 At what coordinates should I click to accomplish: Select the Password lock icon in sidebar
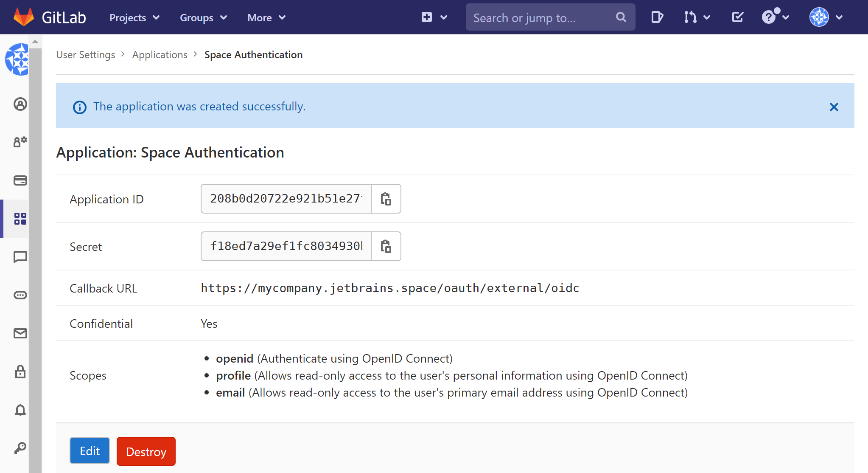tap(20, 372)
